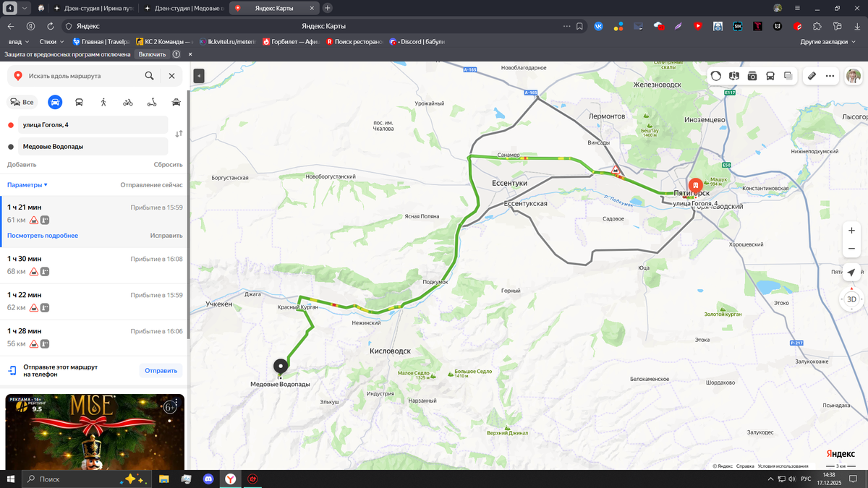The height and width of the screenshot is (488, 868).
Task: Toggle the panoramas and photos camera icon
Action: (x=752, y=75)
